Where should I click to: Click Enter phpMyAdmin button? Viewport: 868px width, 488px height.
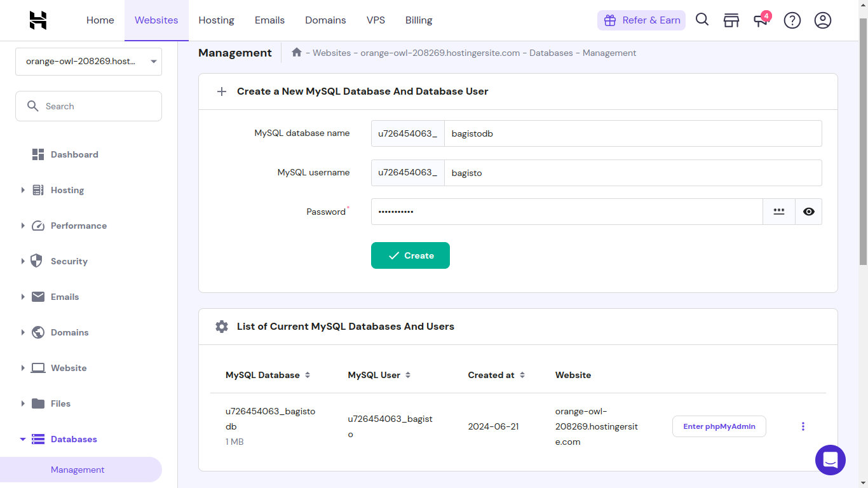tap(719, 426)
